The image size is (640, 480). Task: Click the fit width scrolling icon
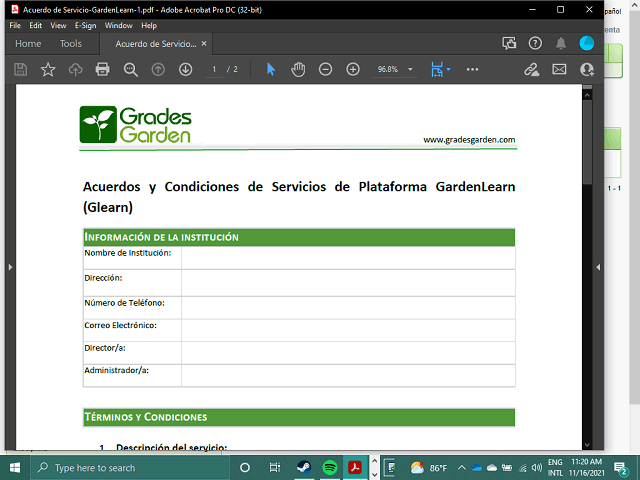click(437, 69)
